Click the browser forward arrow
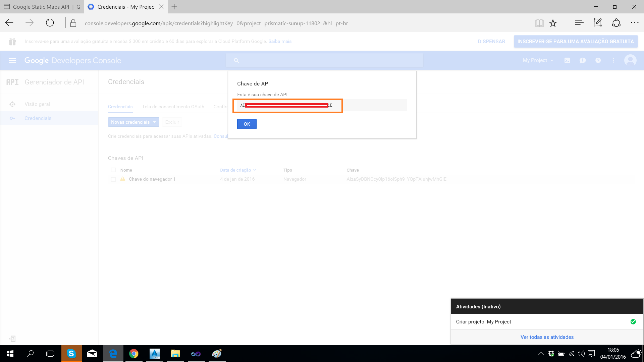The height and width of the screenshot is (362, 644). [x=30, y=23]
